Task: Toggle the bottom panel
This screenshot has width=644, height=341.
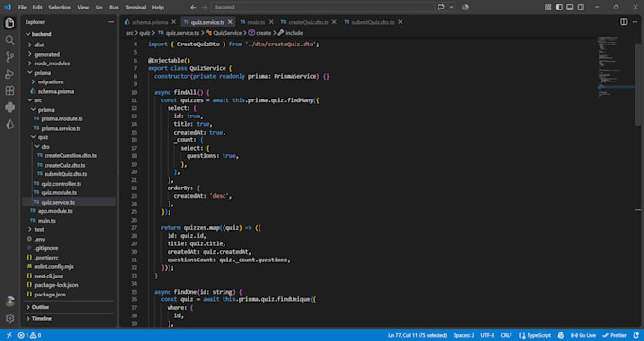Action: click(x=570, y=7)
